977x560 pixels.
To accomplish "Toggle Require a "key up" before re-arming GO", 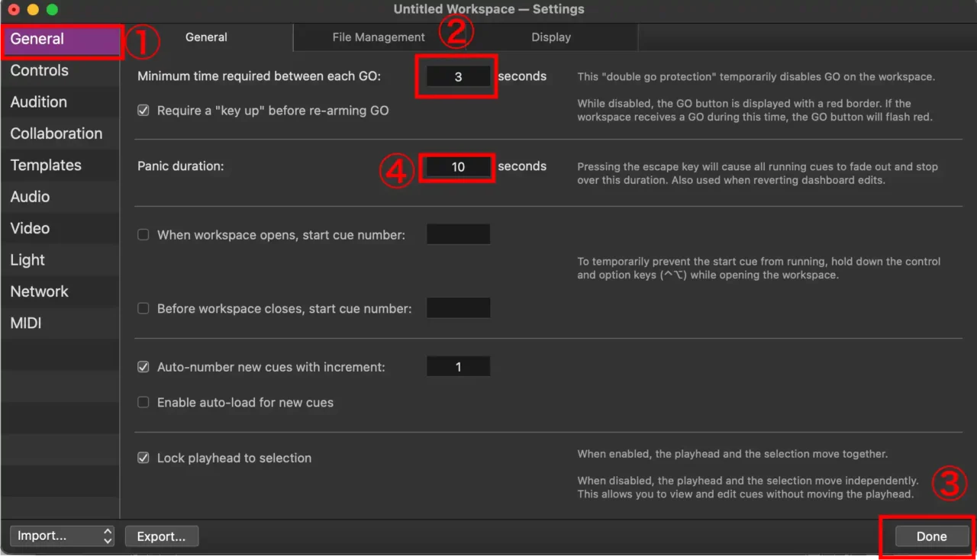I will click(143, 111).
